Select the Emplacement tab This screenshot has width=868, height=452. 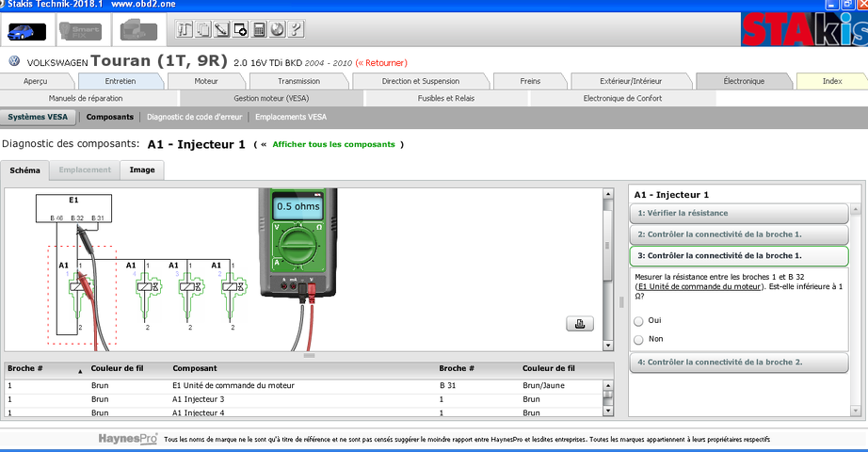[85, 170]
